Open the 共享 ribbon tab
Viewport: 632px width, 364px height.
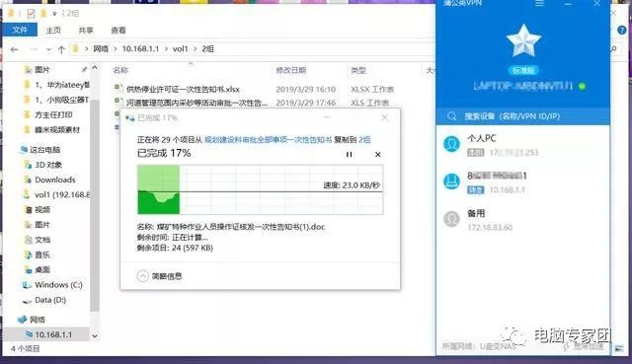tap(86, 31)
